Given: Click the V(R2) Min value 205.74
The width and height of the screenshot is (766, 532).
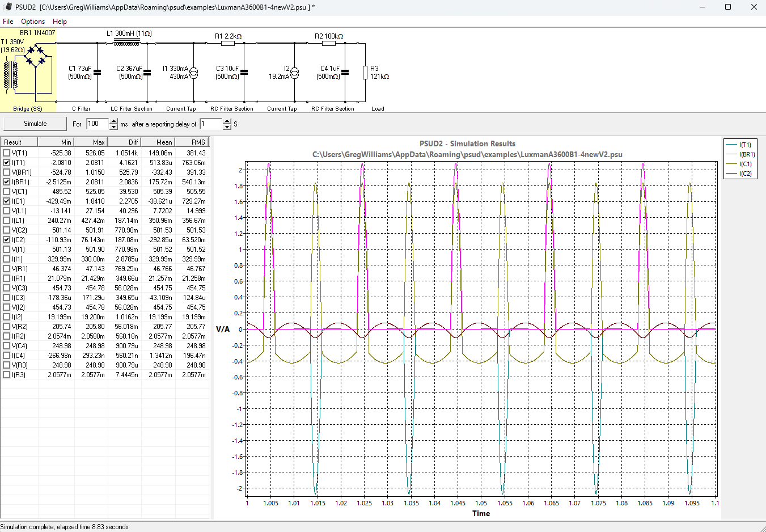Looking at the screenshot, I should [62, 327].
